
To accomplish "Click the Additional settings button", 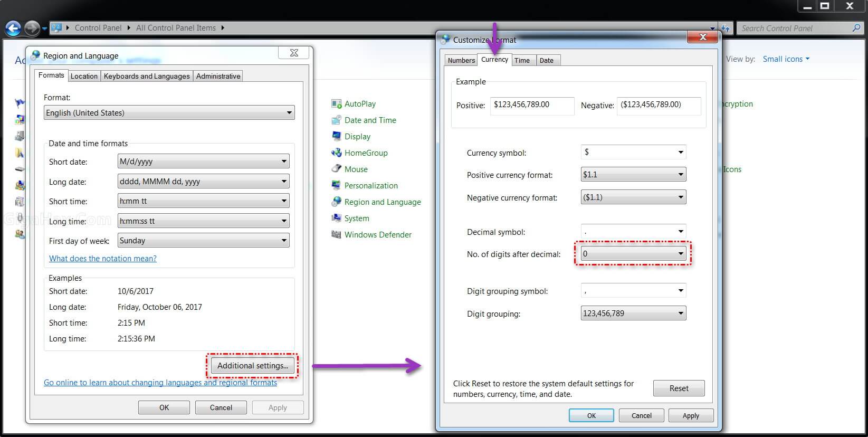I will pos(253,366).
